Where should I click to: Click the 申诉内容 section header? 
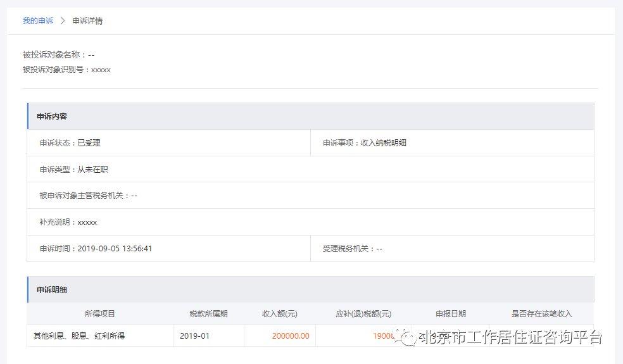click(x=311, y=116)
